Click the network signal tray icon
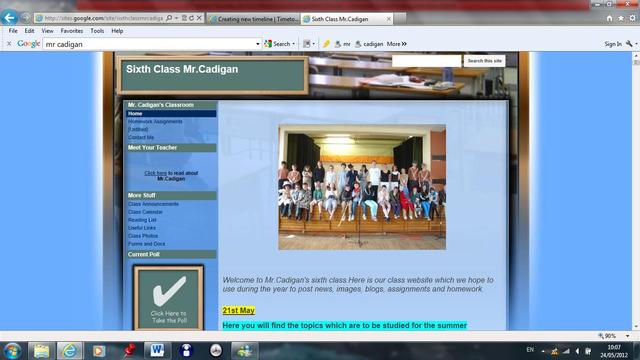 [566, 351]
